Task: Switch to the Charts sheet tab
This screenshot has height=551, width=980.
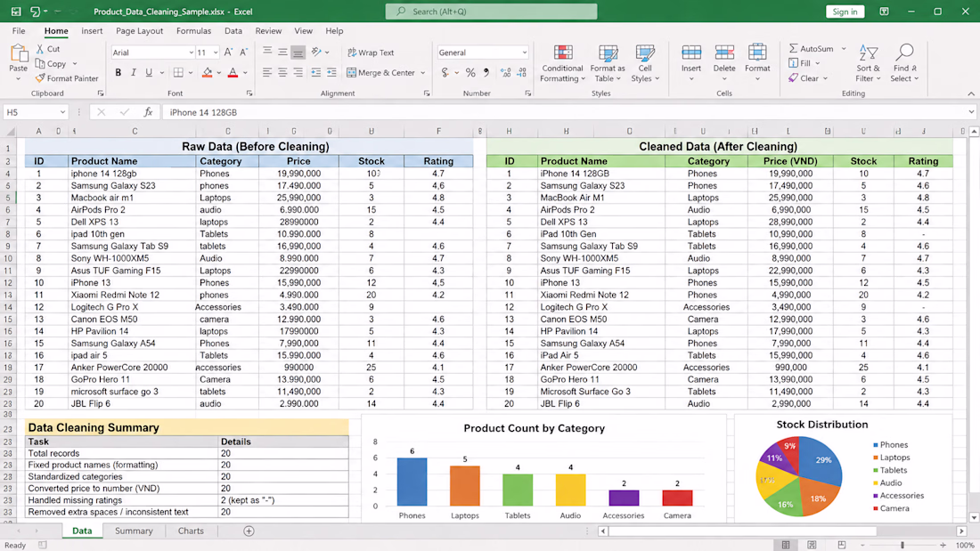Action: tap(191, 531)
